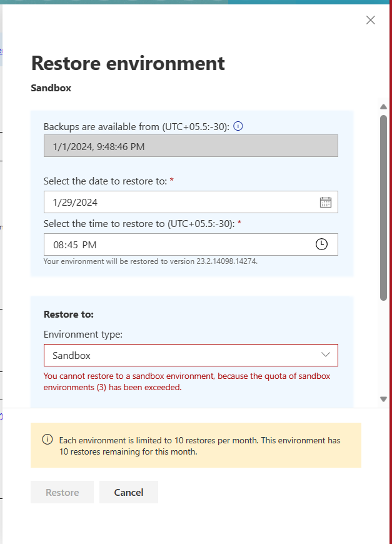Screen dimensions: 392x544
Task: Select minutes 45 in time field
Action: point(72,245)
